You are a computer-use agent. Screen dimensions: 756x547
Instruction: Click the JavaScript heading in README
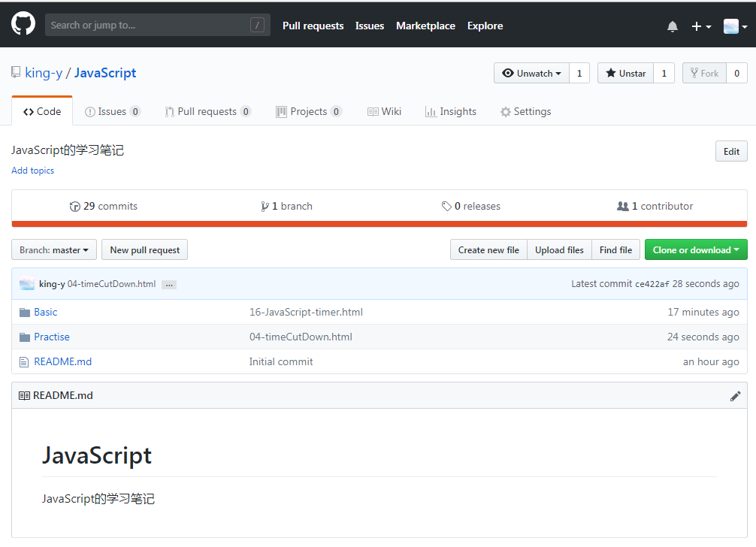[97, 455]
